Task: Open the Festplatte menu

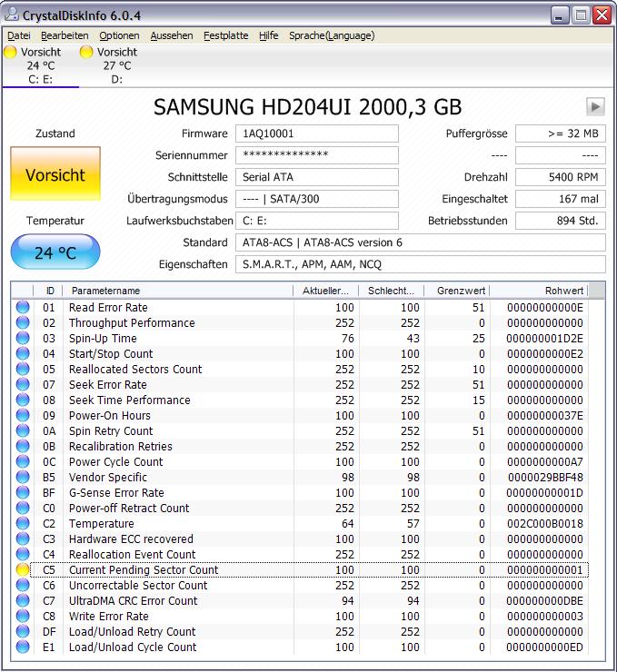Action: coord(226,35)
